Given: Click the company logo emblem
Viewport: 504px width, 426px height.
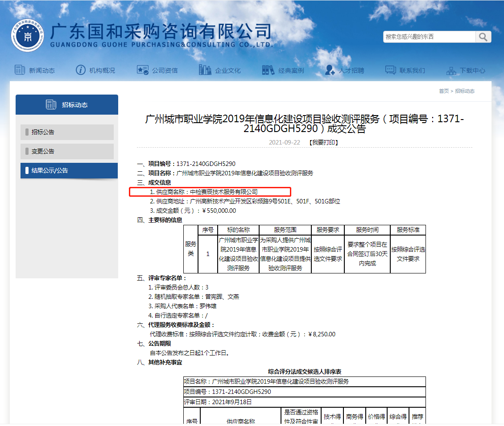Looking at the screenshot, I should [x=28, y=36].
